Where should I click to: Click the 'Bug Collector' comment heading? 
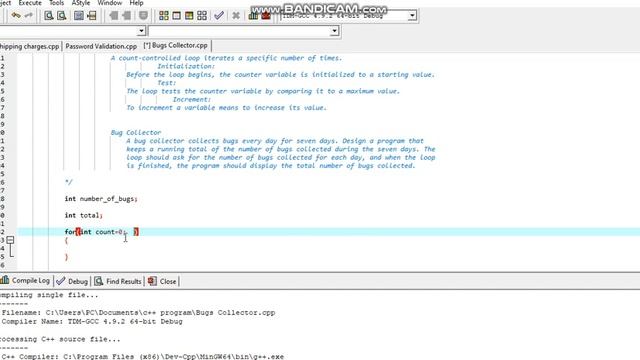click(136, 132)
